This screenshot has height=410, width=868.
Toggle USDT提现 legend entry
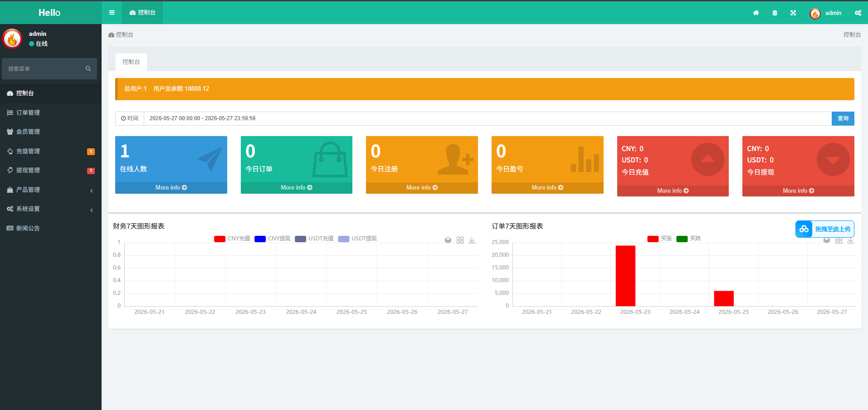[x=357, y=239]
